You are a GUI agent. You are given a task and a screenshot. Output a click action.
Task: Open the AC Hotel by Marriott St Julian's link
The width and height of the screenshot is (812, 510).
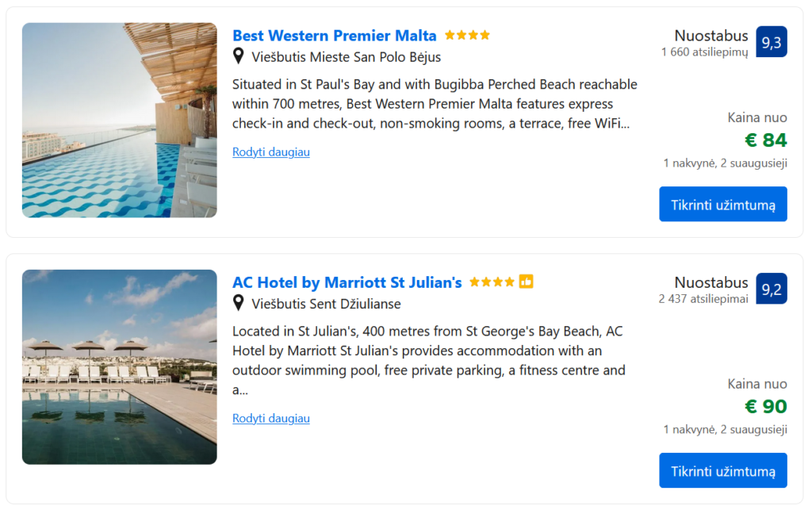[347, 282]
